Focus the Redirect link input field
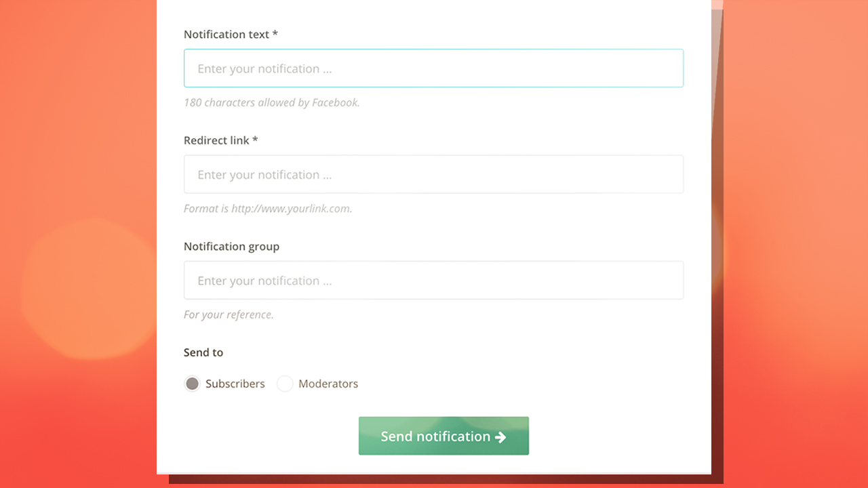 tap(433, 174)
